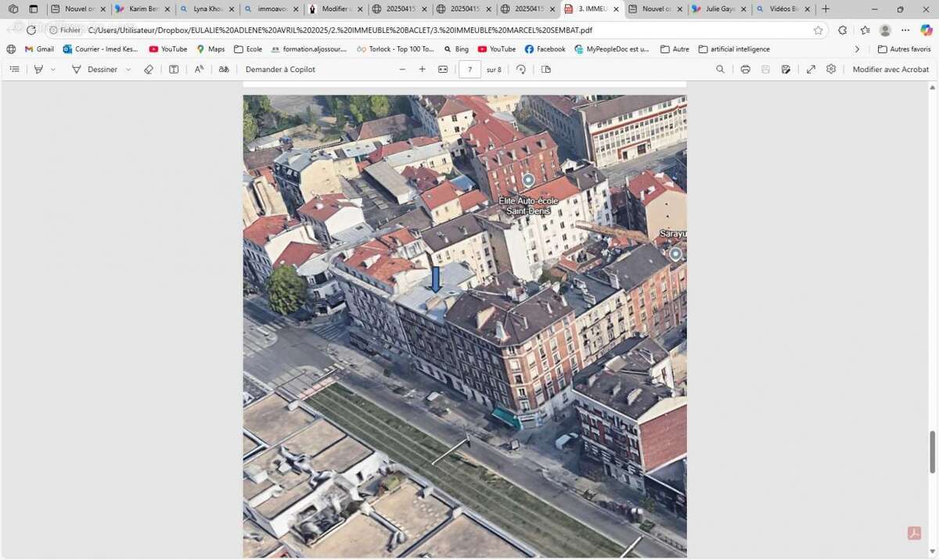Open PDF search
This screenshot has width=939, height=560.
[x=719, y=69]
